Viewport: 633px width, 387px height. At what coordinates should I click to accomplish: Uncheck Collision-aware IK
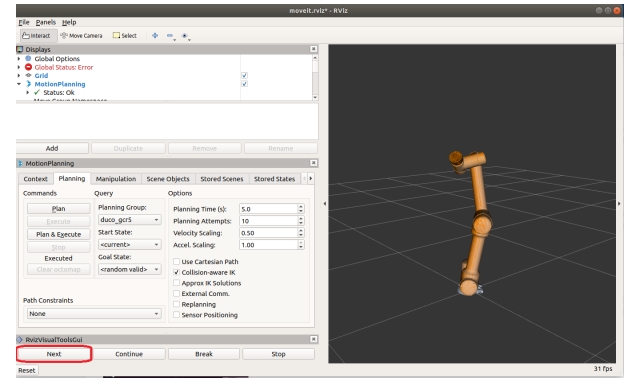176,272
